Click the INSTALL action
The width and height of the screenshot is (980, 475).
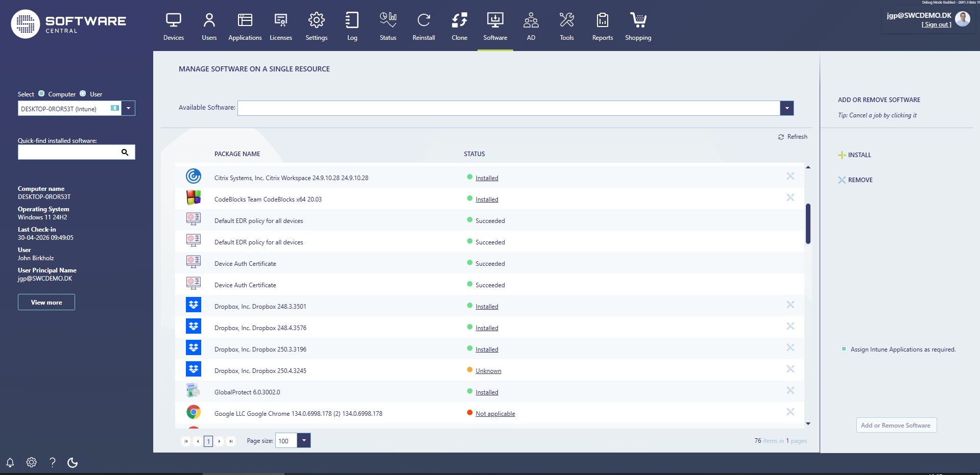[855, 155]
